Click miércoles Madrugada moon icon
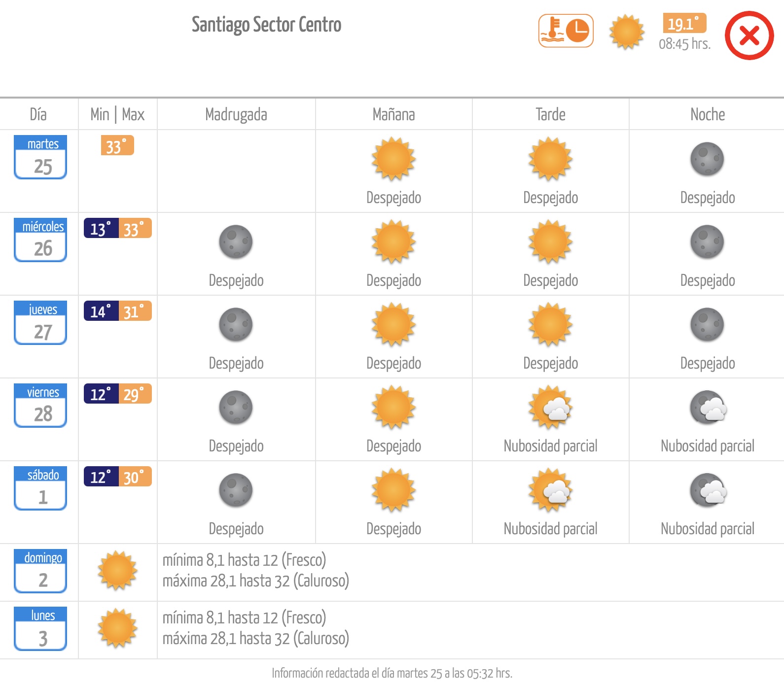784x685 pixels. (x=236, y=242)
